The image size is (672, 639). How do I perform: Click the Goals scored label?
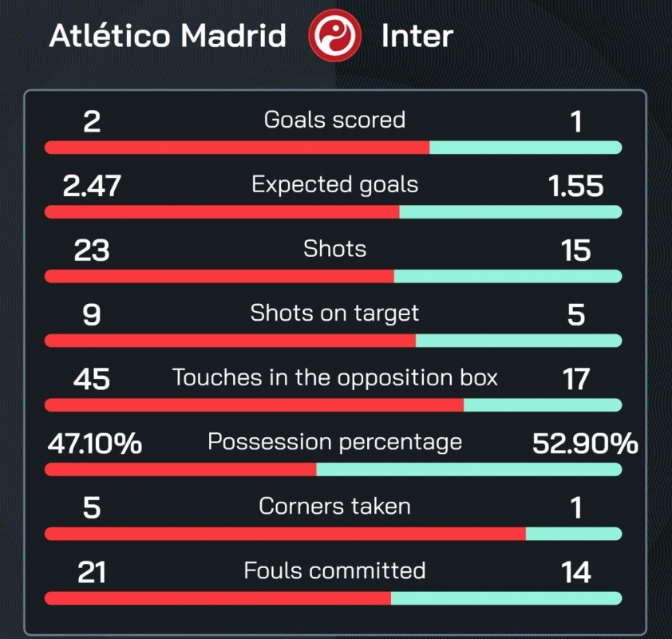(334, 120)
